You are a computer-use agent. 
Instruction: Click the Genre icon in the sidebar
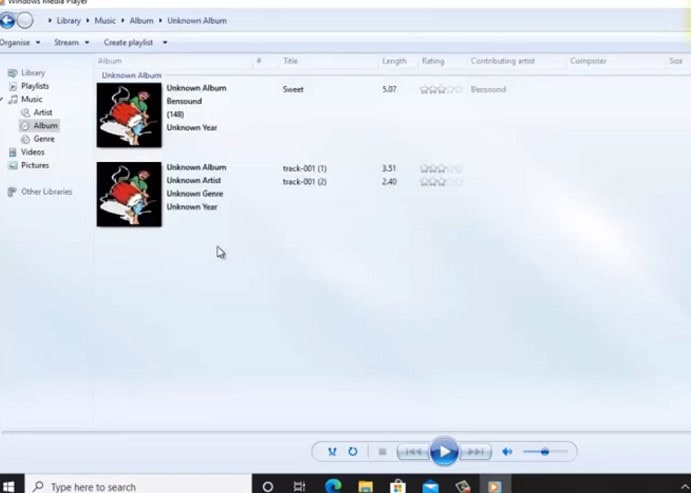[x=26, y=139]
